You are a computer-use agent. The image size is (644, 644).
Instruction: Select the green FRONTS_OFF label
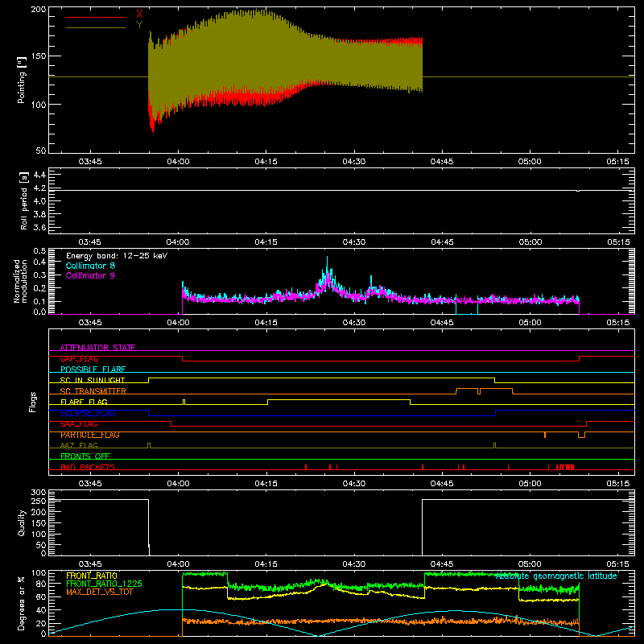tap(85, 456)
